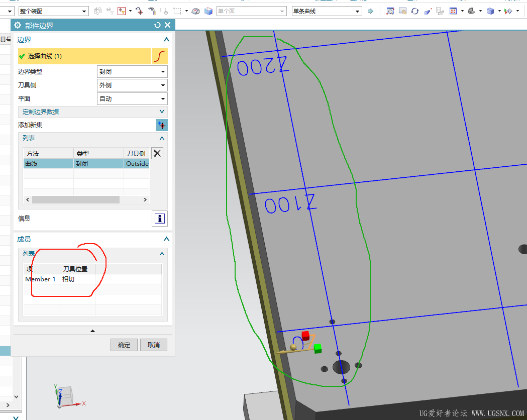Open the 单个面 face rule dropdown
The image size is (527, 420).
click(251, 11)
